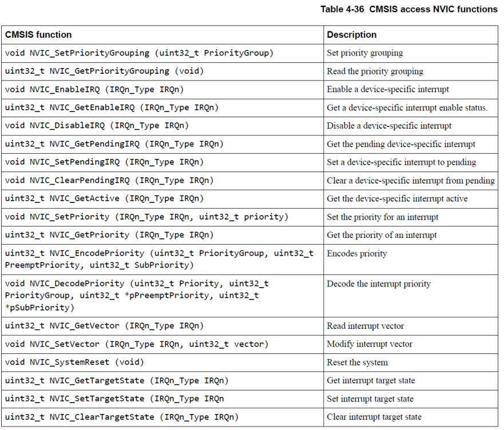
Task: Click the 'Description' column header
Action: click(x=351, y=35)
